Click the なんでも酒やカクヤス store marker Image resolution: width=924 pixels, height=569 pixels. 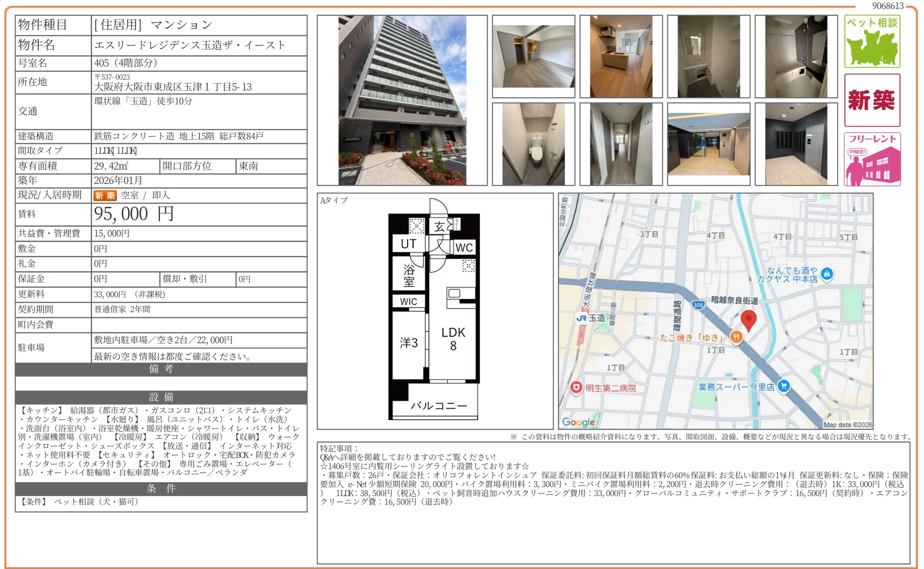[x=826, y=273]
